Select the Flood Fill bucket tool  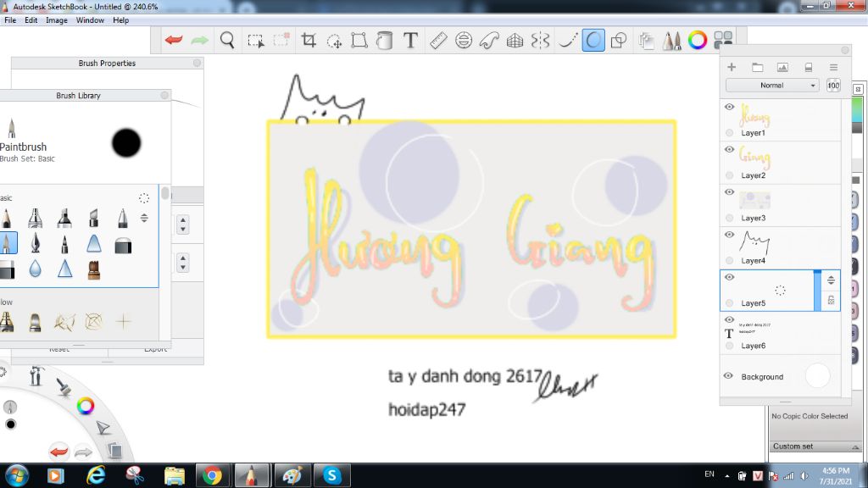(384, 40)
